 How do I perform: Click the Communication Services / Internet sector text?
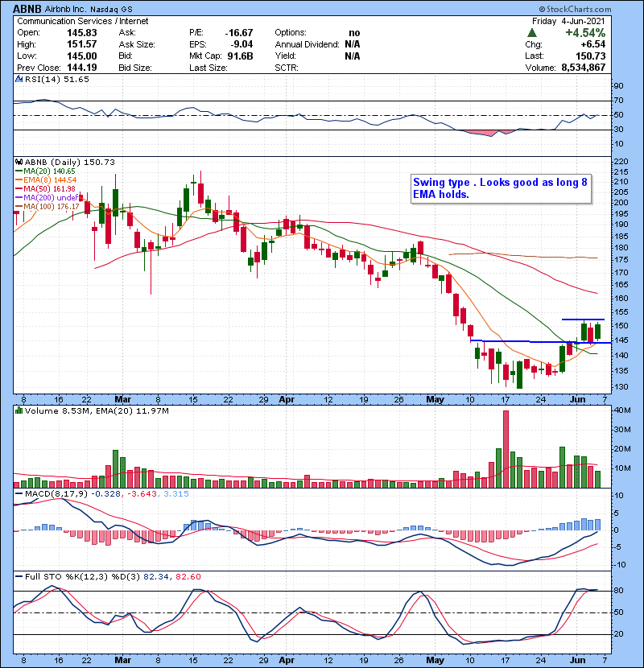click(x=83, y=21)
